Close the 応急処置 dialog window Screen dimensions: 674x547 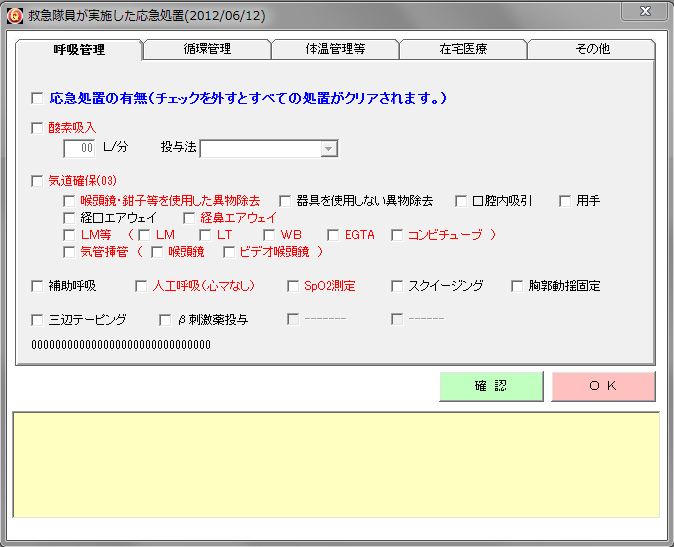pos(644,11)
